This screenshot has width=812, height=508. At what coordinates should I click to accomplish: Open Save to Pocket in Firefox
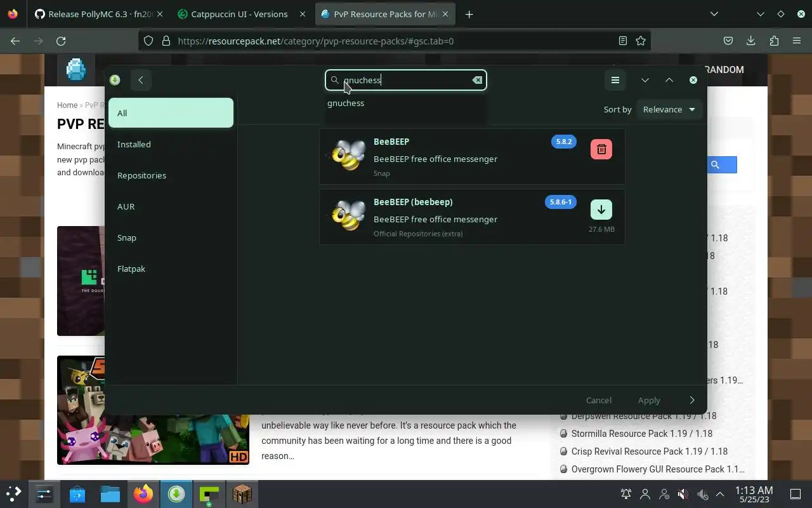click(728, 41)
